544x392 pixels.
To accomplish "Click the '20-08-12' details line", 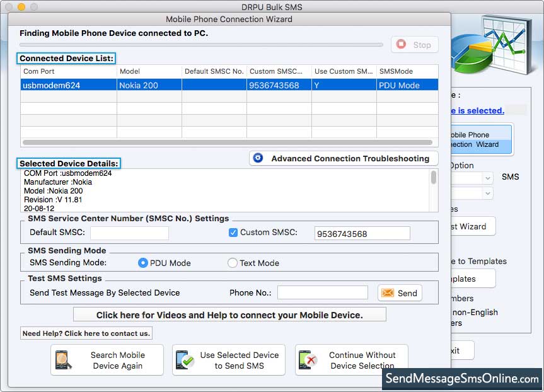I will click(x=39, y=209).
